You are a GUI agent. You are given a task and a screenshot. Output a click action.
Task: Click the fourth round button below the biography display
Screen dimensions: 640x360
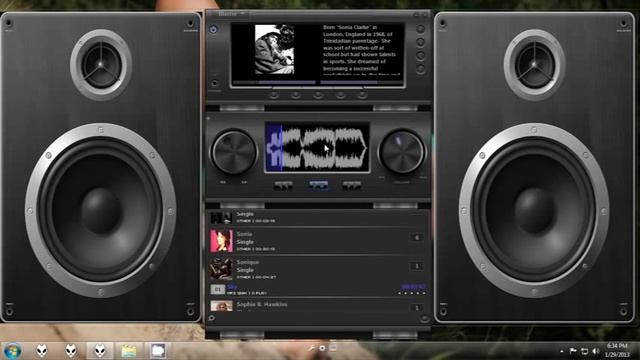click(x=340, y=96)
